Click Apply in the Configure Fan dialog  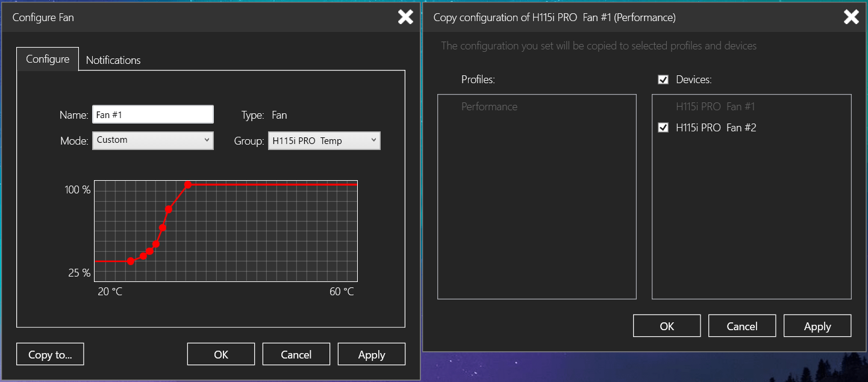click(x=372, y=354)
